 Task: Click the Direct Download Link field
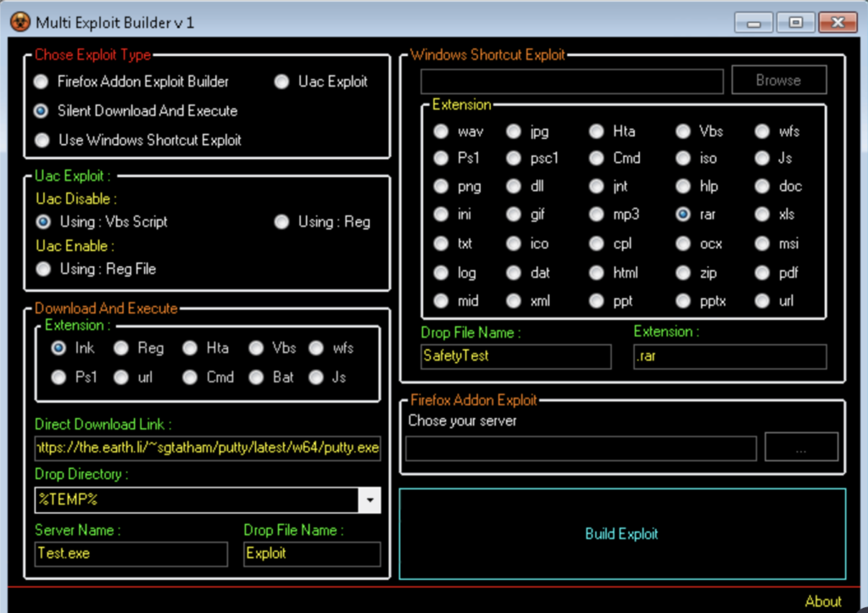coord(208,448)
